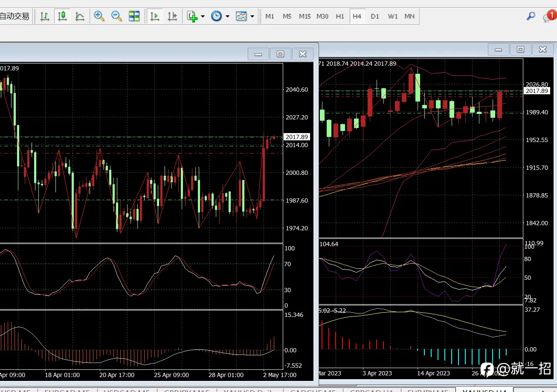
Task: Click the 25 Apr 09:00 date label
Action: (x=171, y=375)
